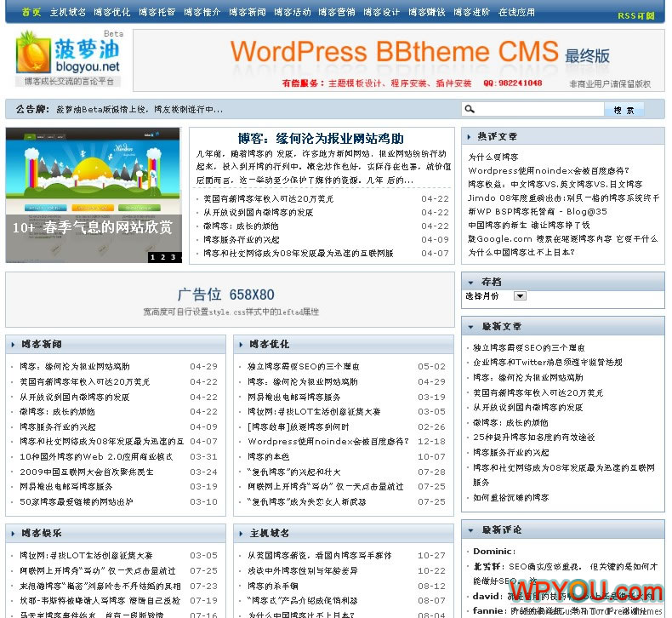Collapse the 最新文章 sidebar panel arrow
Screen dimensions: 672x618
point(470,327)
